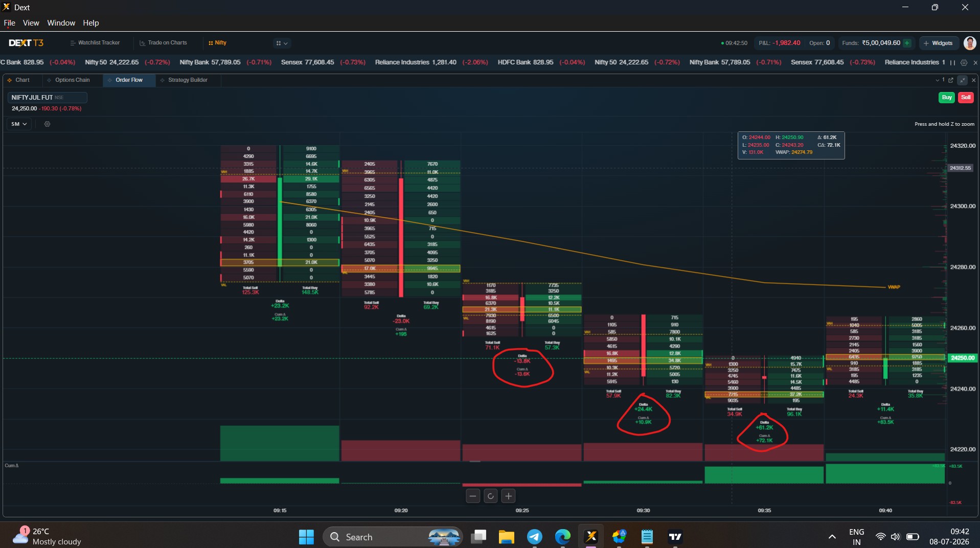The image size is (980, 548).
Task: Close the Order Flow panel
Action: [973, 80]
